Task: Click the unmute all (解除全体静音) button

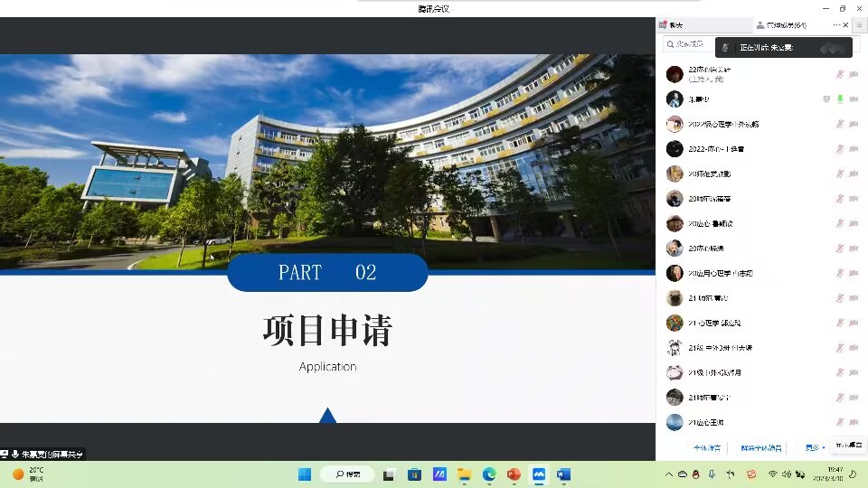Action: (761, 447)
